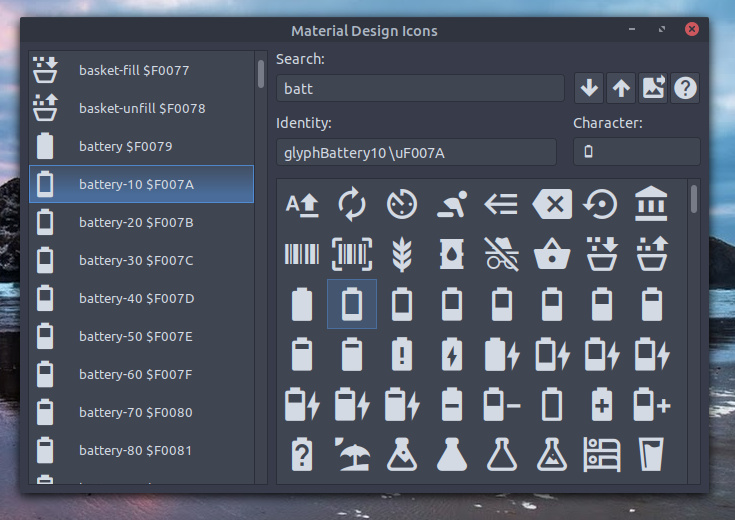
Task: Click the export image button
Action: tap(653, 88)
